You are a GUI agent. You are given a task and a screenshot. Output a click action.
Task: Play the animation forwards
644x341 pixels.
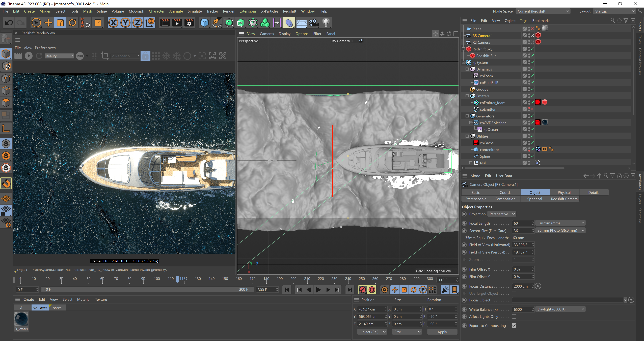pos(318,290)
